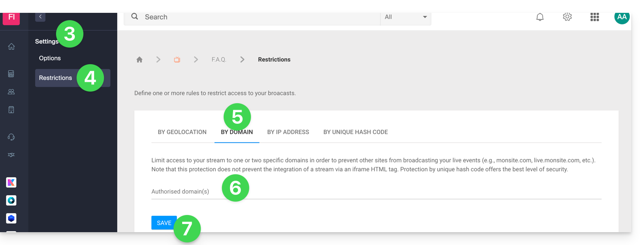Open the calculator icon in sidebar
Viewport: 644px width, 245px height.
click(12, 74)
